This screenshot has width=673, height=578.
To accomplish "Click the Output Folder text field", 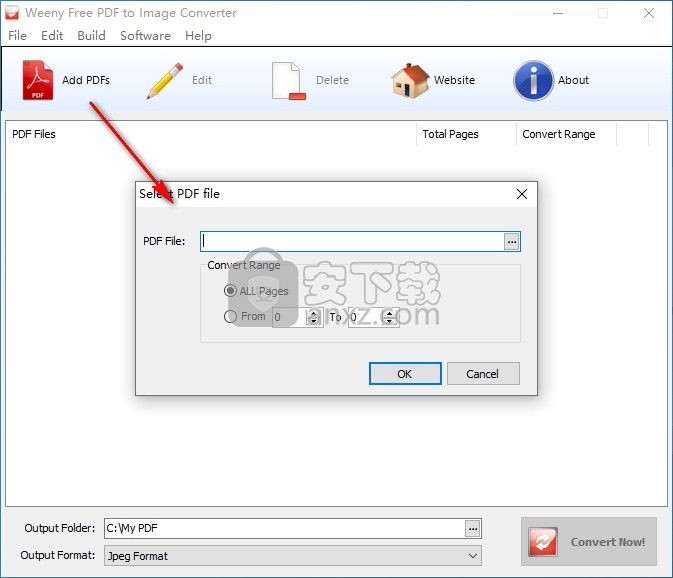I will (x=285, y=529).
